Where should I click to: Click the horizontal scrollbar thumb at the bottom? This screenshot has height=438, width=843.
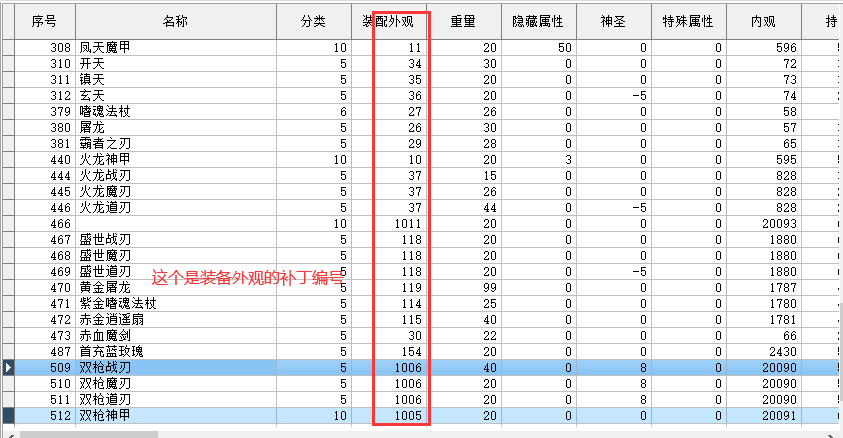(x=88, y=433)
